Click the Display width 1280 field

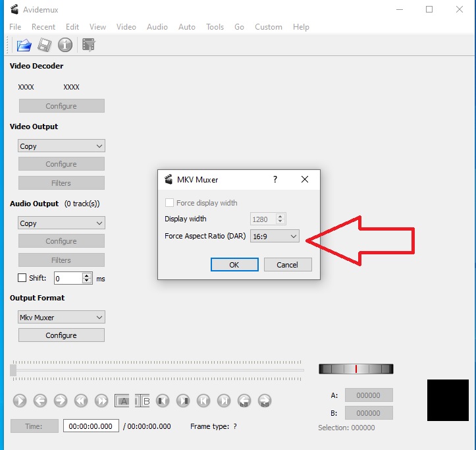point(263,219)
